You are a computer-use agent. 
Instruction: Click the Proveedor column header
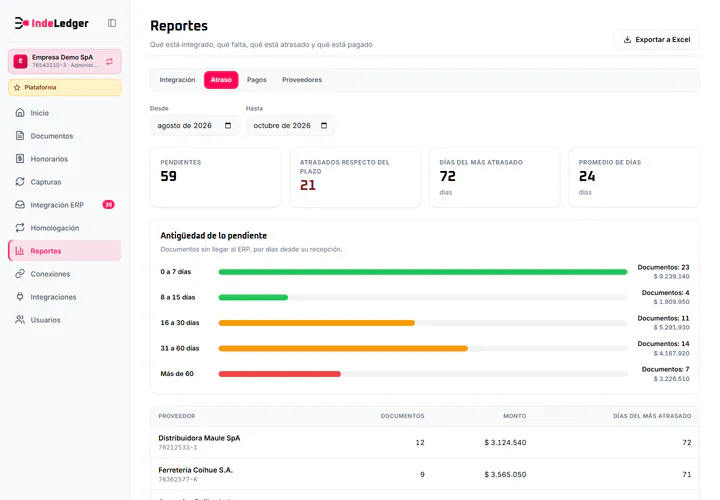177,416
